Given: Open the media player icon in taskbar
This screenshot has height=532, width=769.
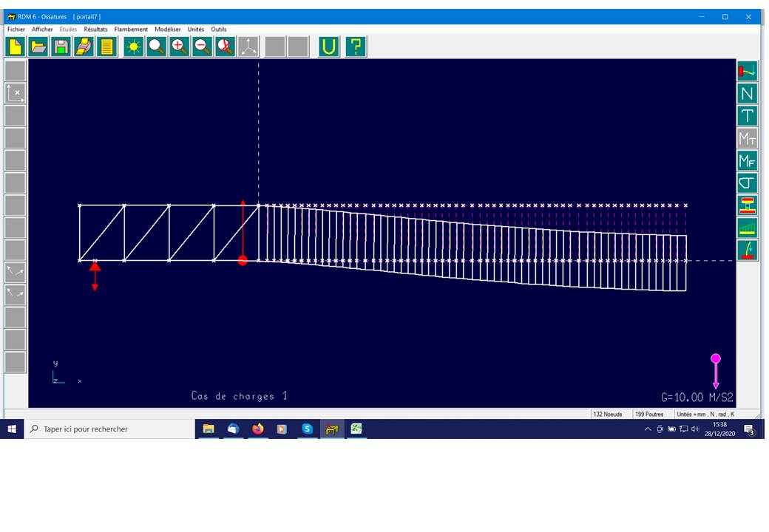Looking at the screenshot, I should pyautogui.click(x=282, y=429).
